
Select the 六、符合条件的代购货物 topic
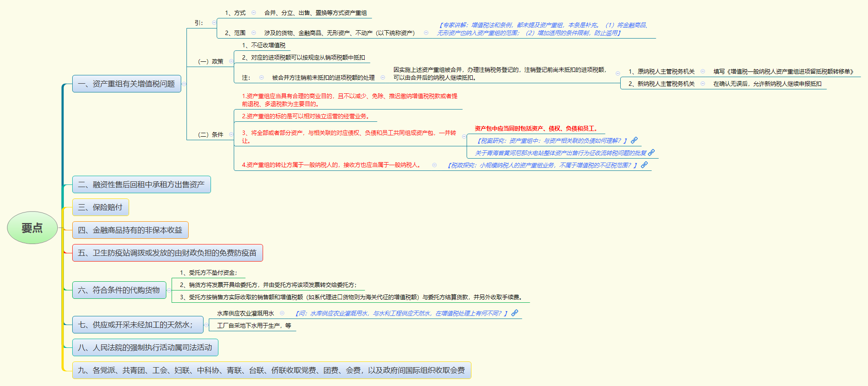pyautogui.click(x=119, y=290)
